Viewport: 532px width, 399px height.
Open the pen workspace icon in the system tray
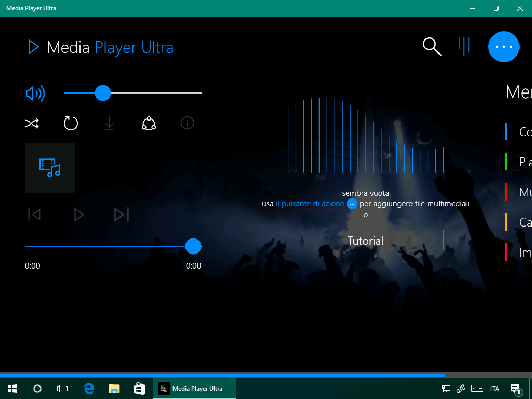coord(461,389)
